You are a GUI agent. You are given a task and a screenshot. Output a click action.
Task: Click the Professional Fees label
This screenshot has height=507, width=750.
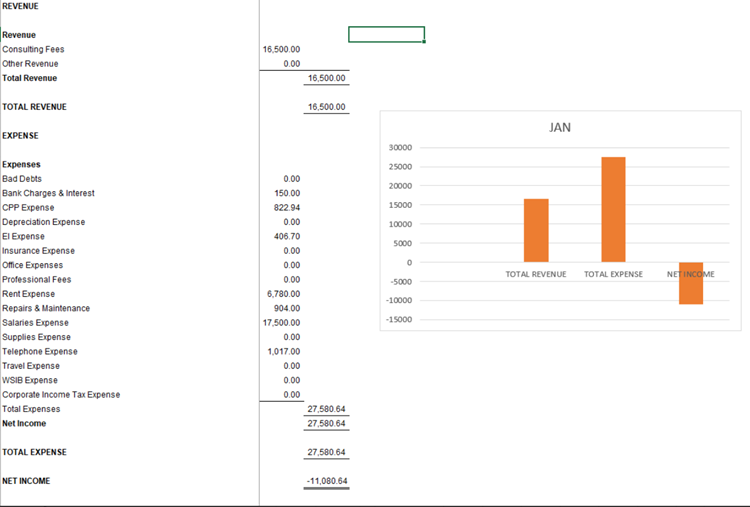36,279
